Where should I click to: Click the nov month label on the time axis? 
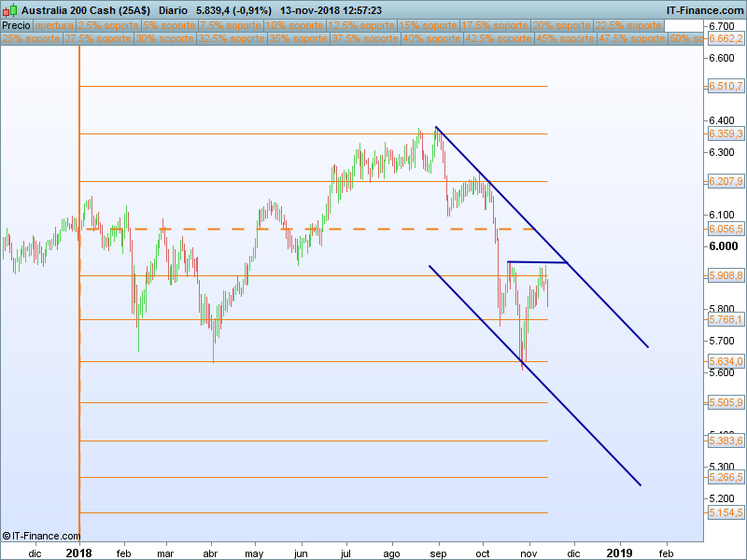pos(529,553)
